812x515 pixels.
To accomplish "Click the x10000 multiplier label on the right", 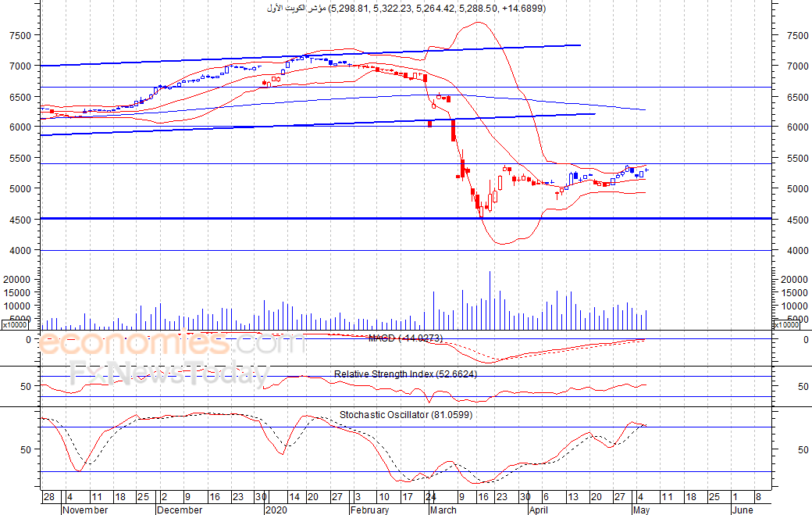I will (786, 325).
